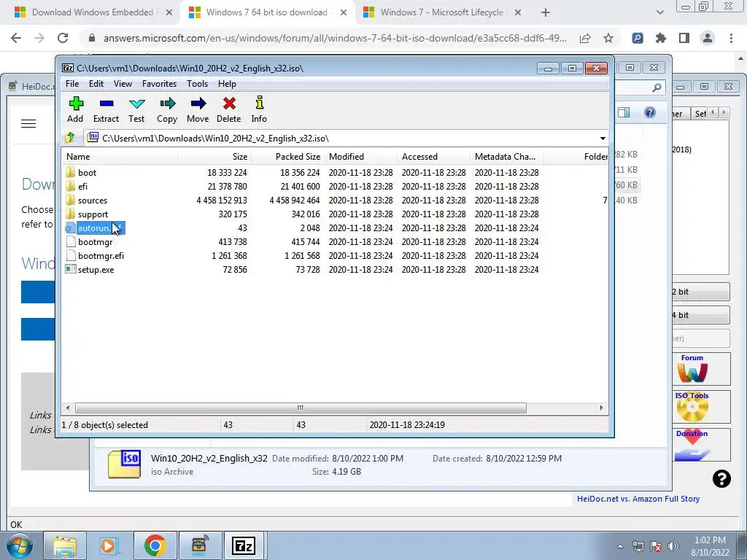Open the Chrome profile avatar icon
This screenshot has width=747, height=560.
pyautogui.click(x=708, y=38)
